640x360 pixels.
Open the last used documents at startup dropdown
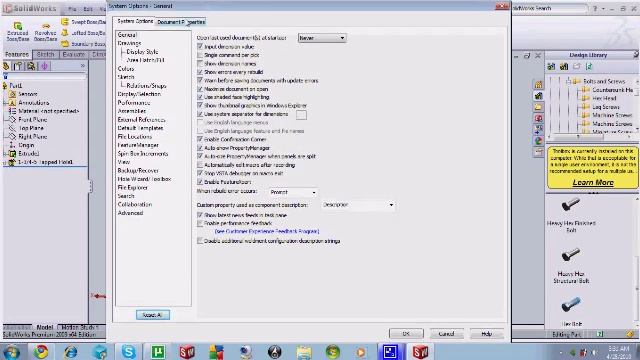[x=322, y=38]
